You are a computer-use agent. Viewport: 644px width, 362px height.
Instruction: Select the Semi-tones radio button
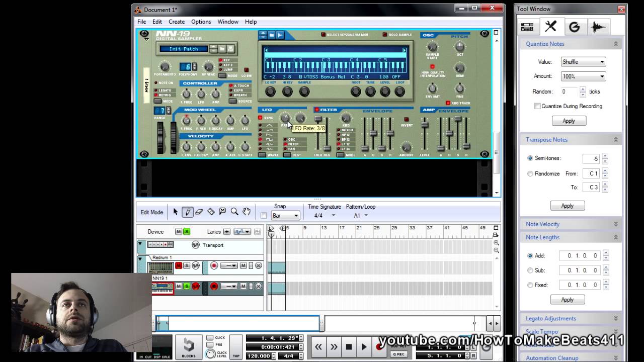(x=530, y=158)
